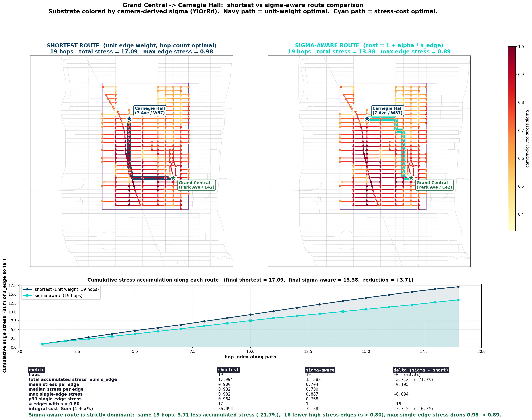Click the navy Carnegie Hall star in sigma-aware map

[x=367, y=119]
